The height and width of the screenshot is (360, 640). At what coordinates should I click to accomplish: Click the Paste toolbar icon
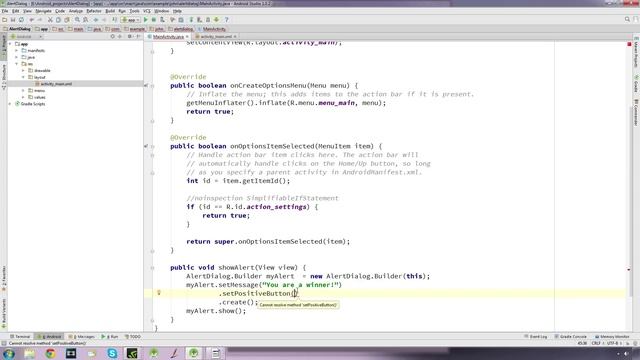(67, 20)
